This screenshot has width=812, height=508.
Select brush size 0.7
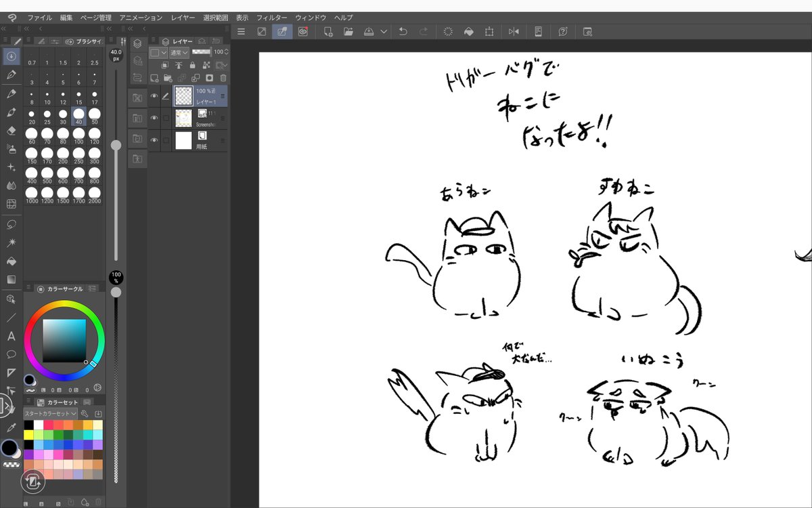click(x=32, y=58)
